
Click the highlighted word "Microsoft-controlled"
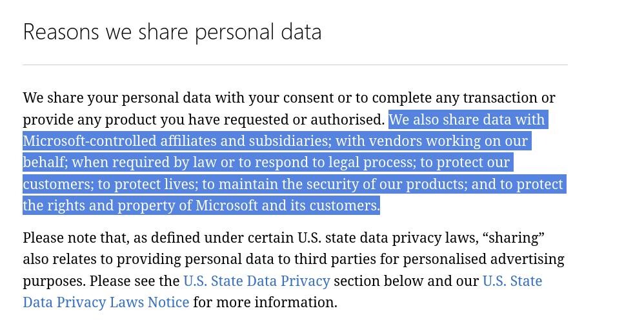pyautogui.click(x=90, y=141)
